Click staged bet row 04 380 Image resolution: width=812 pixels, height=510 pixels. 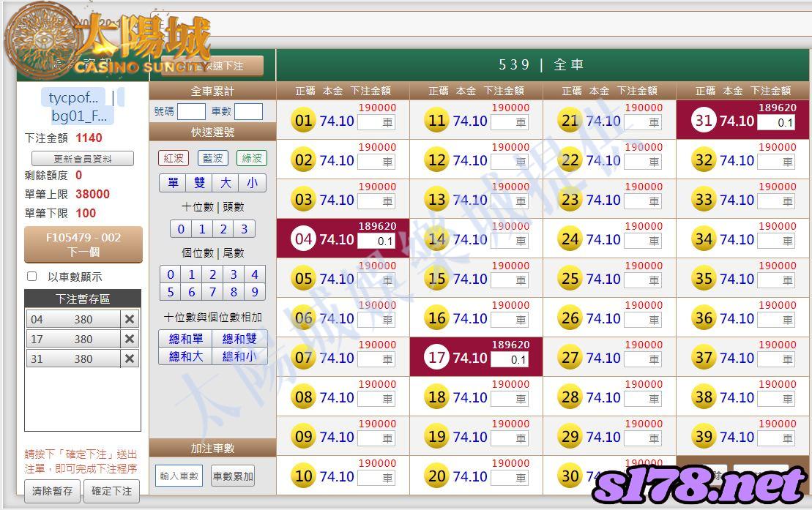(73, 319)
